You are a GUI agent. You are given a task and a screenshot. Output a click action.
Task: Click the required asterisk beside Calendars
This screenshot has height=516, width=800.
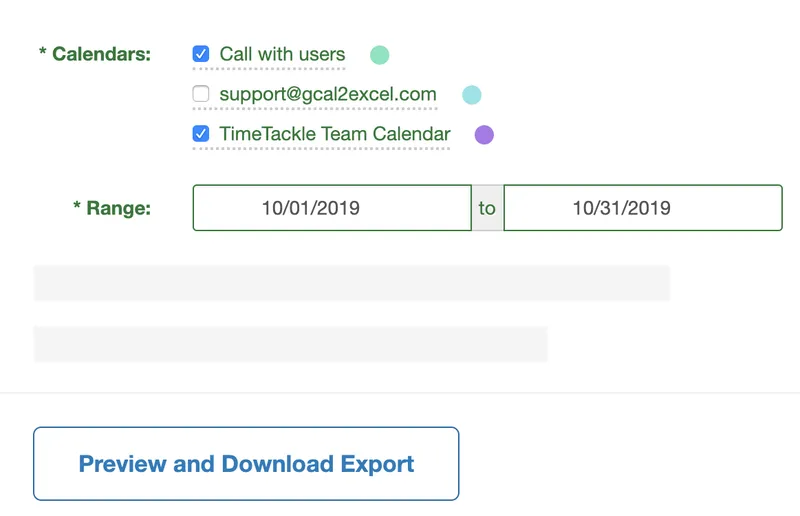tap(43, 51)
